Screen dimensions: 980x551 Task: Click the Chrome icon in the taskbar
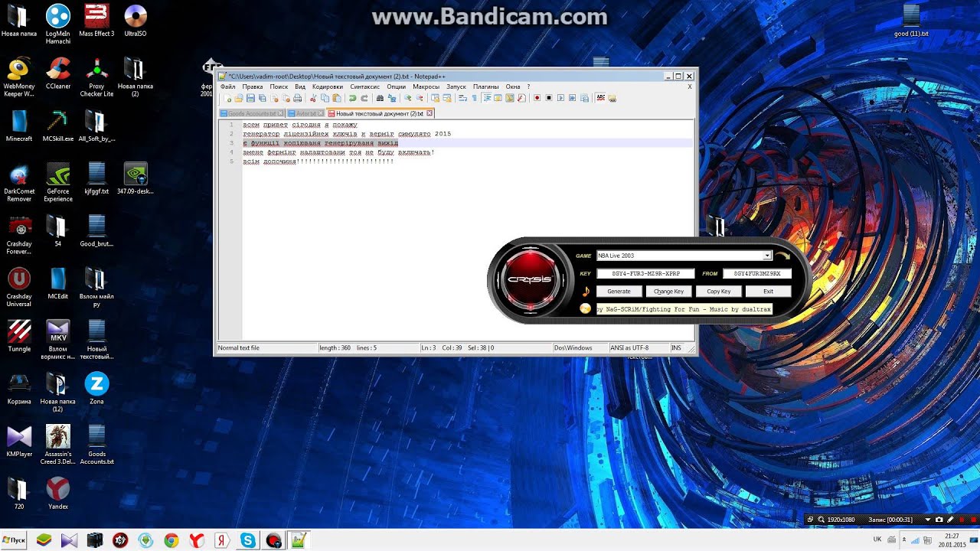[171, 540]
